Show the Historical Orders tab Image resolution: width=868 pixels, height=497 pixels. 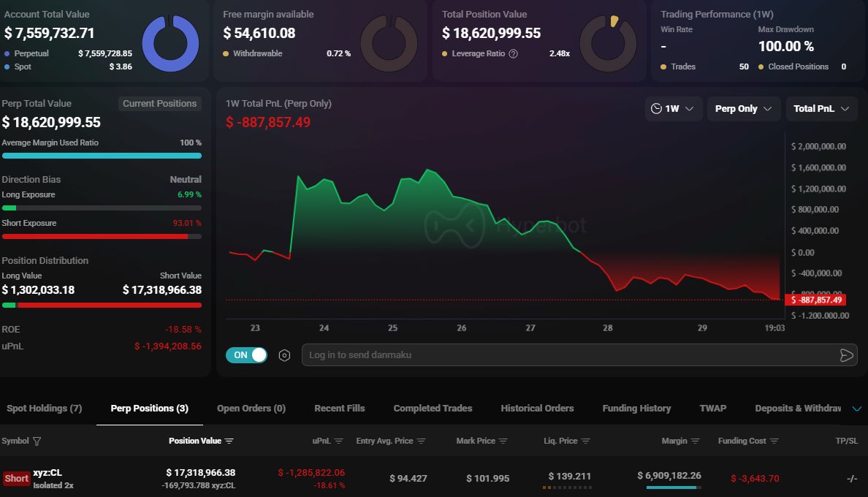click(537, 409)
